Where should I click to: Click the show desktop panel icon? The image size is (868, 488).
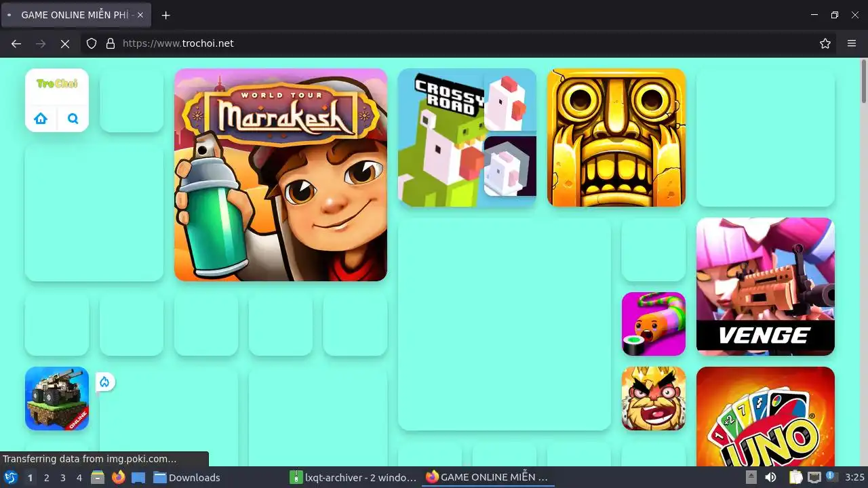138,477
